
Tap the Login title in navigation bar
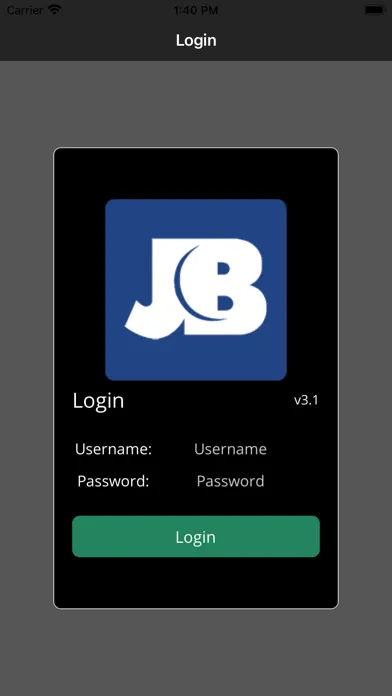[x=196, y=40]
